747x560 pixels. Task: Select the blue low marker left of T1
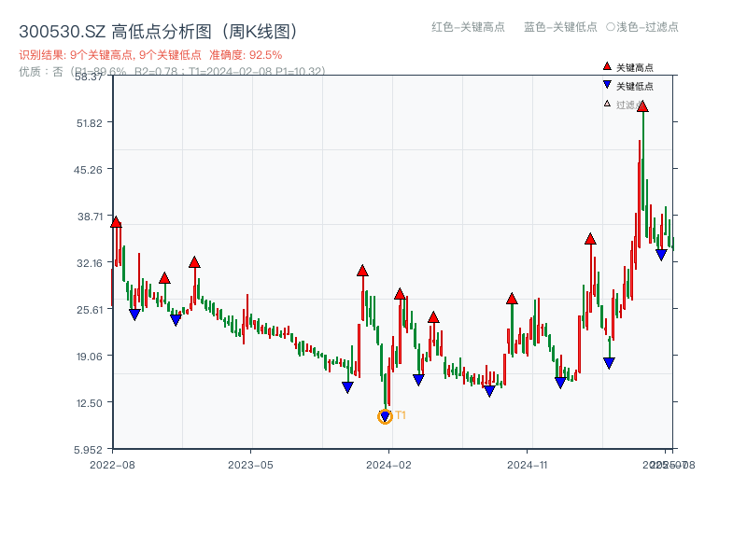click(347, 387)
